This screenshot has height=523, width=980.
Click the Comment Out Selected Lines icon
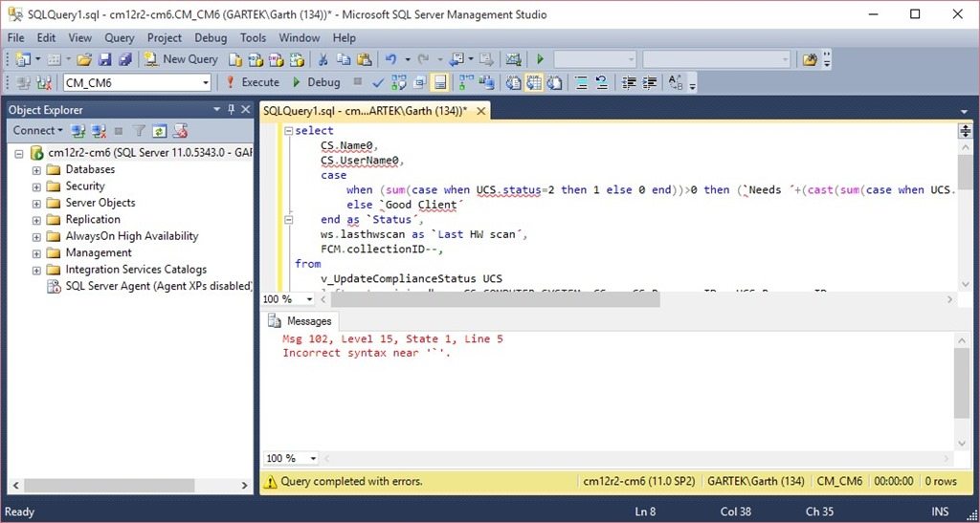[581, 82]
